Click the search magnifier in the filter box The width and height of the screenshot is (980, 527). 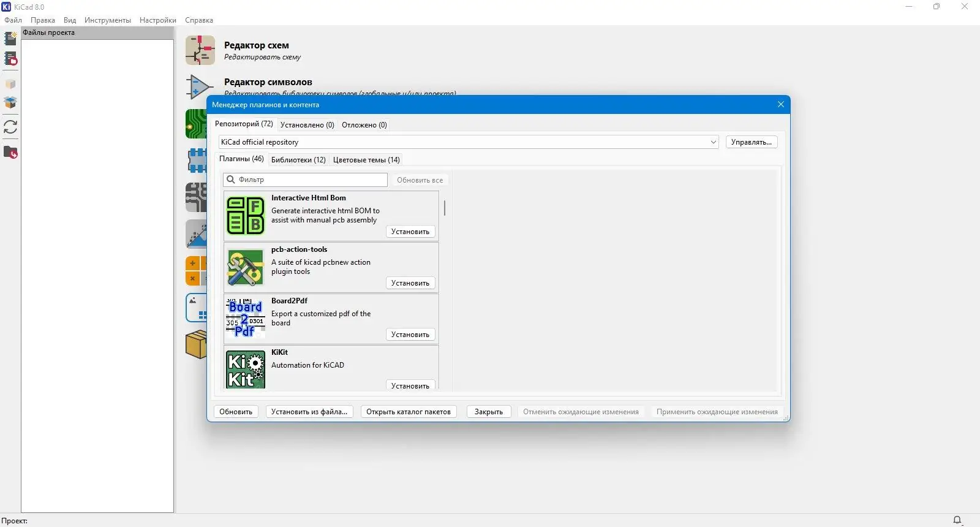point(231,180)
